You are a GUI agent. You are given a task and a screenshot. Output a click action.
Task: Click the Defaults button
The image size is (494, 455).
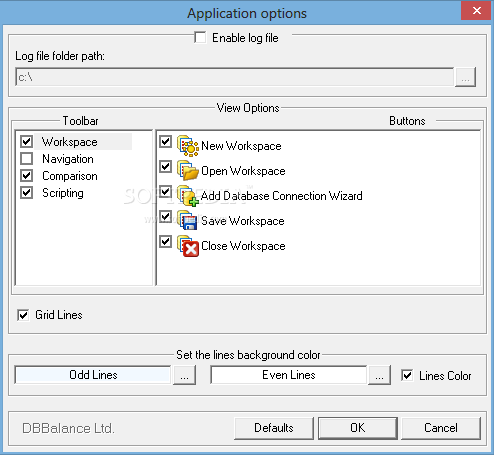(274, 428)
